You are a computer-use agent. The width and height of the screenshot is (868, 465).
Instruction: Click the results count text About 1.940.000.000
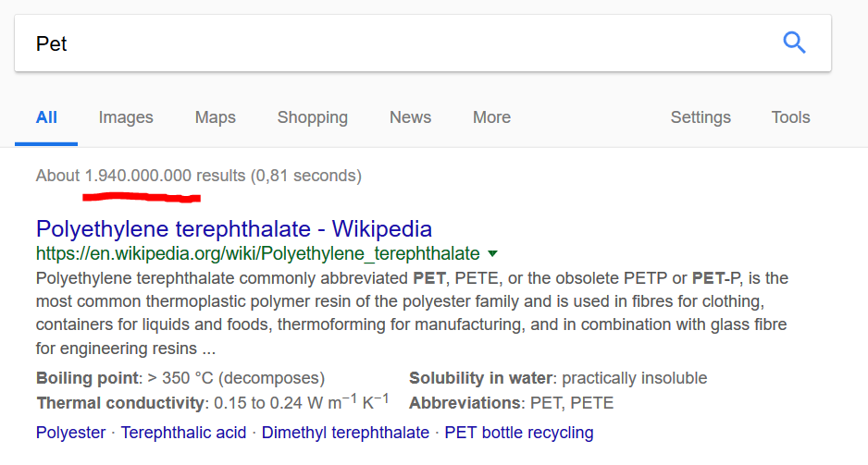click(x=114, y=176)
